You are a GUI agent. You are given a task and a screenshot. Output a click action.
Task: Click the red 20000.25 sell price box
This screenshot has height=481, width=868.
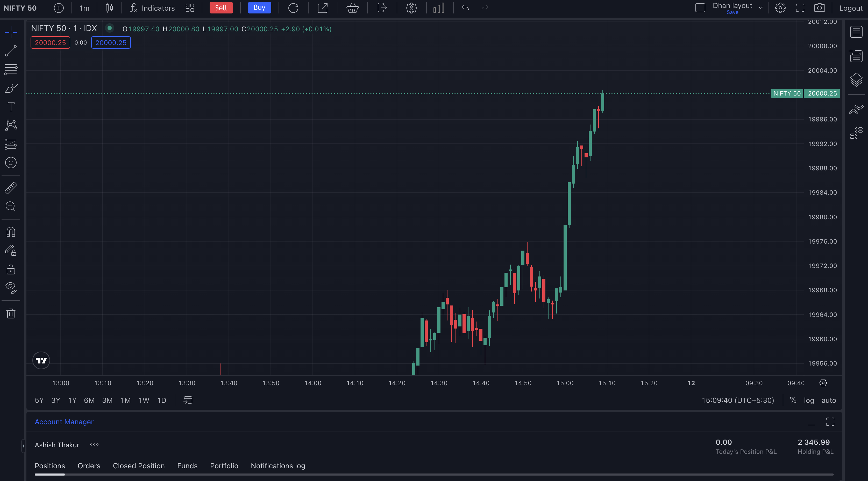[51, 43]
